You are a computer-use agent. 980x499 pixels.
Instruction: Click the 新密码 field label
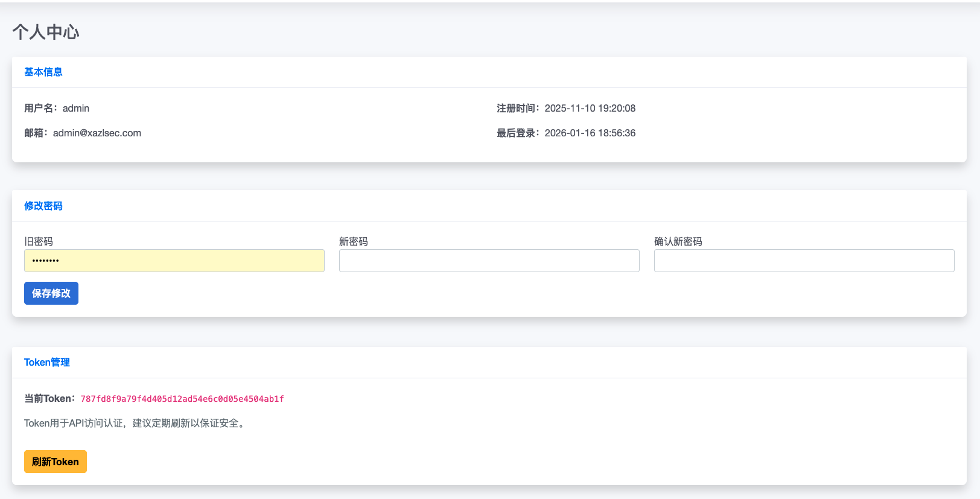(354, 241)
